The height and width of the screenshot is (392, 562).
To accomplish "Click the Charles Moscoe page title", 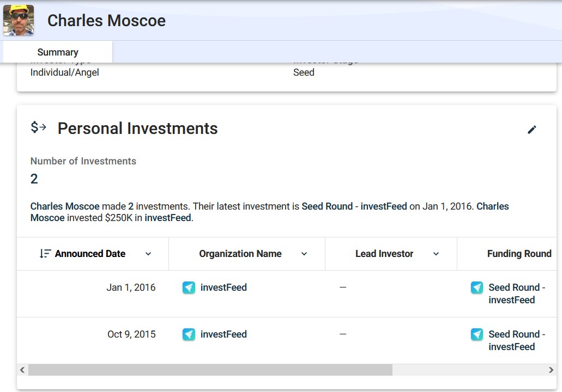I will [x=106, y=20].
